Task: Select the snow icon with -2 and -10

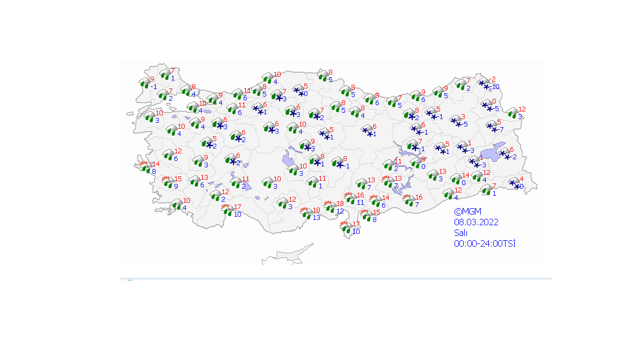Action: pos(484,84)
